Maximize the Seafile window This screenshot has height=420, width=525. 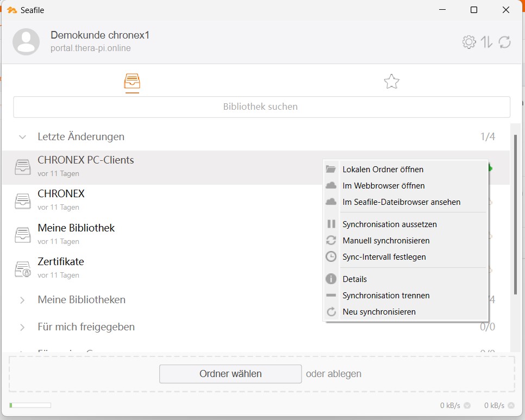click(x=474, y=10)
